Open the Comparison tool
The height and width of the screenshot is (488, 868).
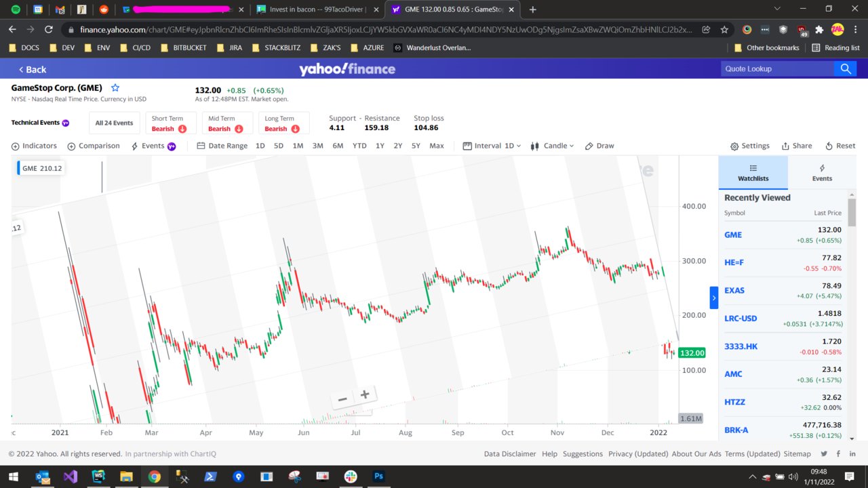tap(94, 146)
